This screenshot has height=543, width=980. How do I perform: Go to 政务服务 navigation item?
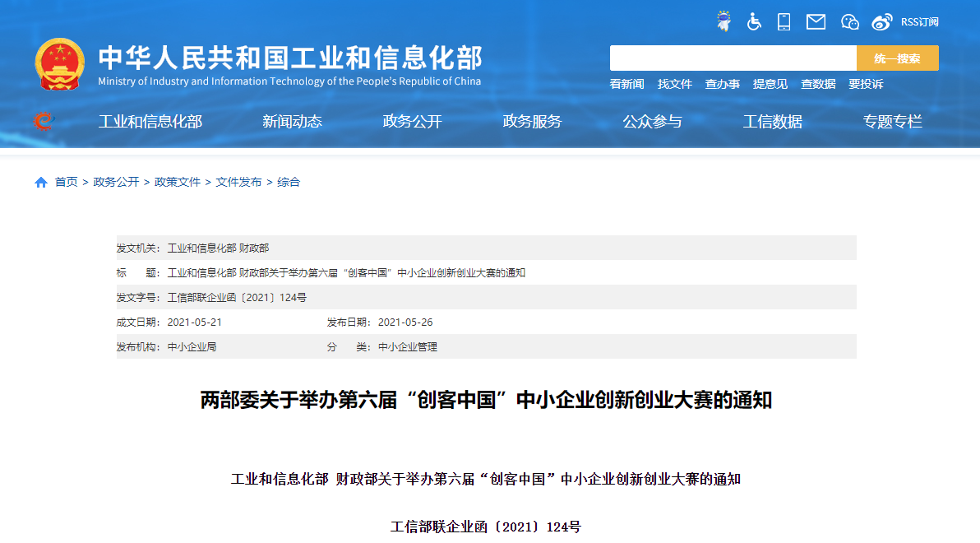tap(532, 122)
